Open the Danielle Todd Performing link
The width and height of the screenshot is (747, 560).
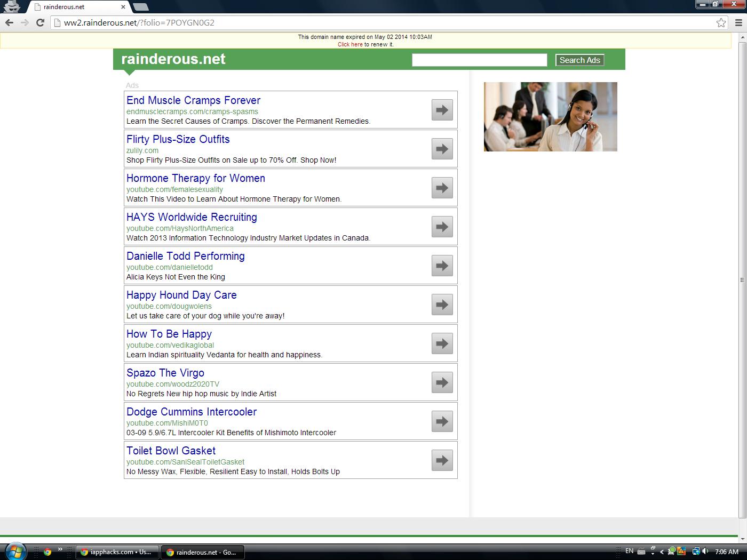click(185, 256)
